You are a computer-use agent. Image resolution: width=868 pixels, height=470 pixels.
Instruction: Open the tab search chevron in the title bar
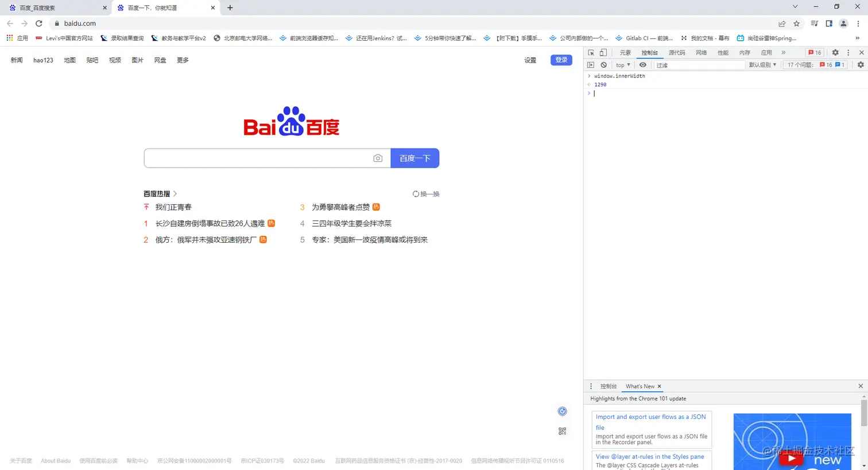[795, 7]
